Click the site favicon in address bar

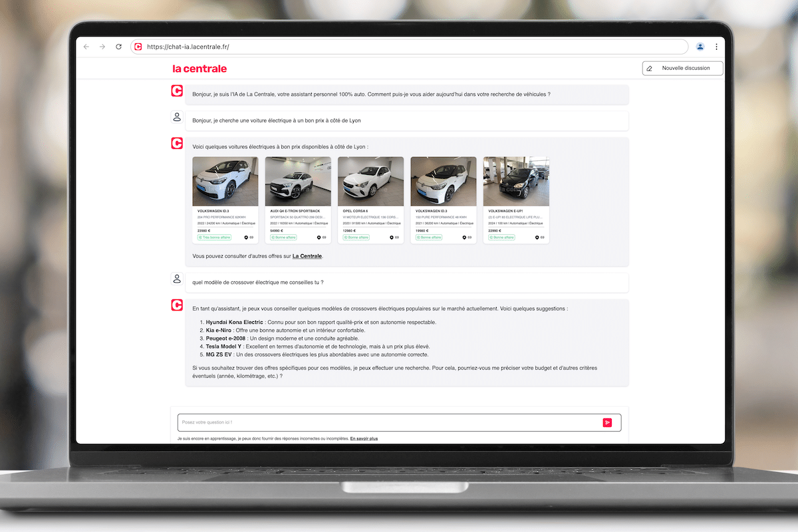(138, 47)
